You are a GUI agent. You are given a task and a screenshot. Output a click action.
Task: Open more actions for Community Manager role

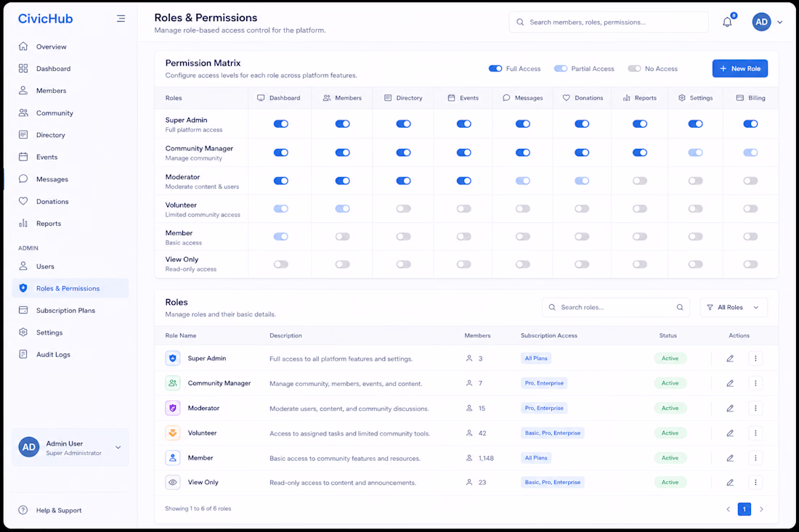(x=755, y=383)
